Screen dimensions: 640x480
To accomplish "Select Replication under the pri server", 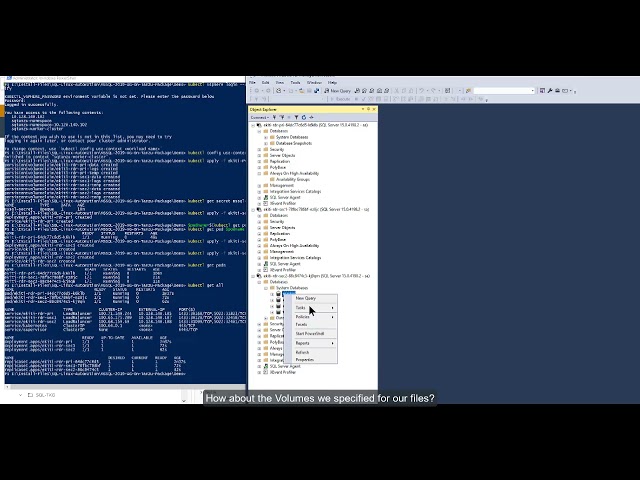I will pos(280,162).
